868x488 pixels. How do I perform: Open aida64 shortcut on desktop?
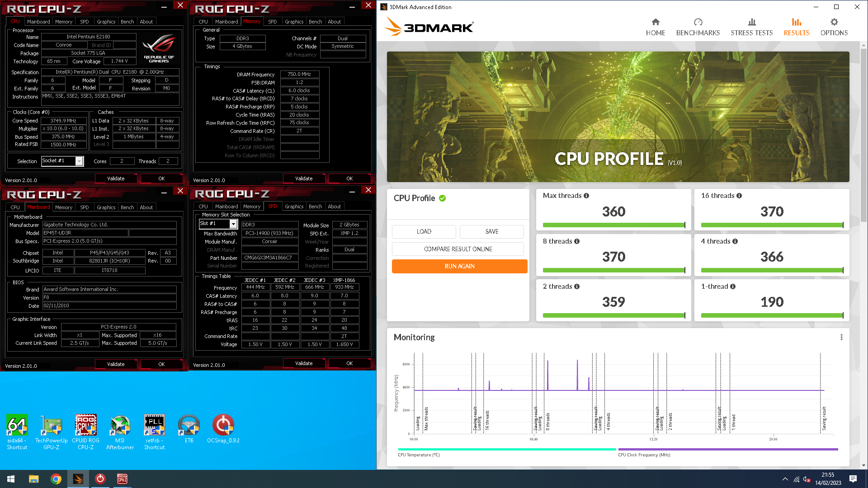[x=17, y=432]
